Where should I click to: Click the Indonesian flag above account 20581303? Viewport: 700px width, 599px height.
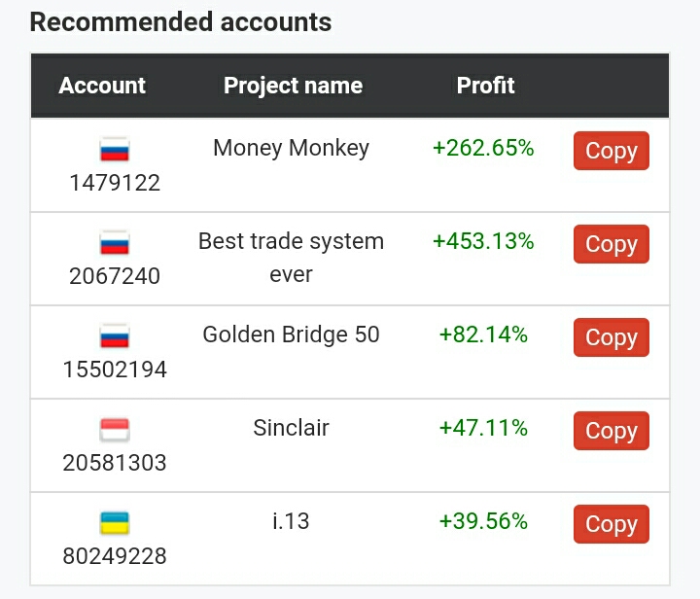click(115, 430)
